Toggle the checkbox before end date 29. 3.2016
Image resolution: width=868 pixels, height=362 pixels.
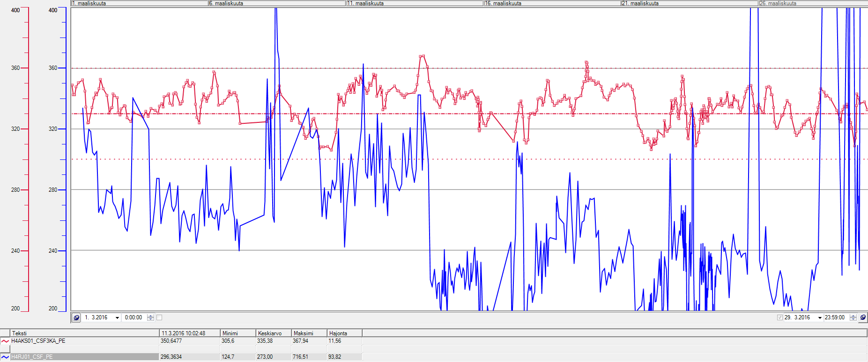(x=780, y=317)
